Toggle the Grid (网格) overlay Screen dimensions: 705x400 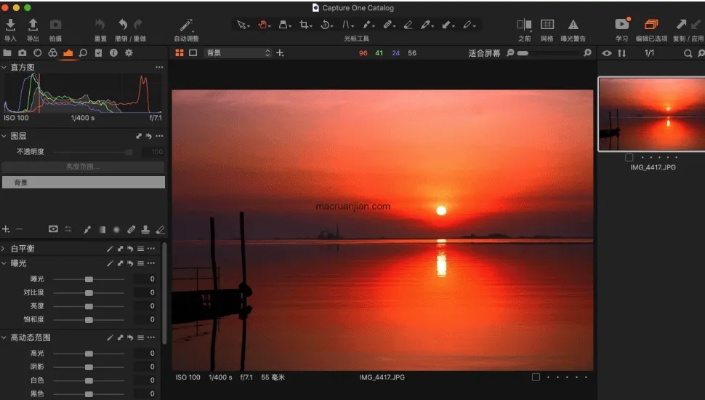547,24
